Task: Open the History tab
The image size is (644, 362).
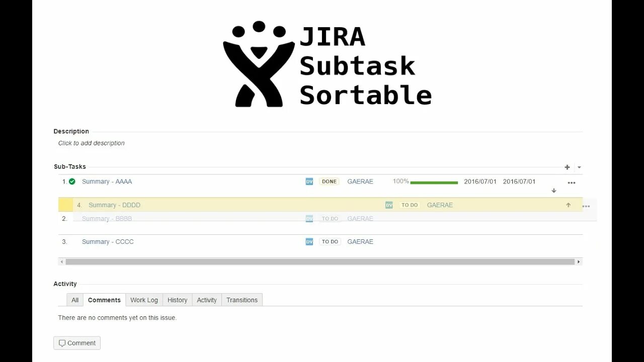Action: pyautogui.click(x=177, y=300)
